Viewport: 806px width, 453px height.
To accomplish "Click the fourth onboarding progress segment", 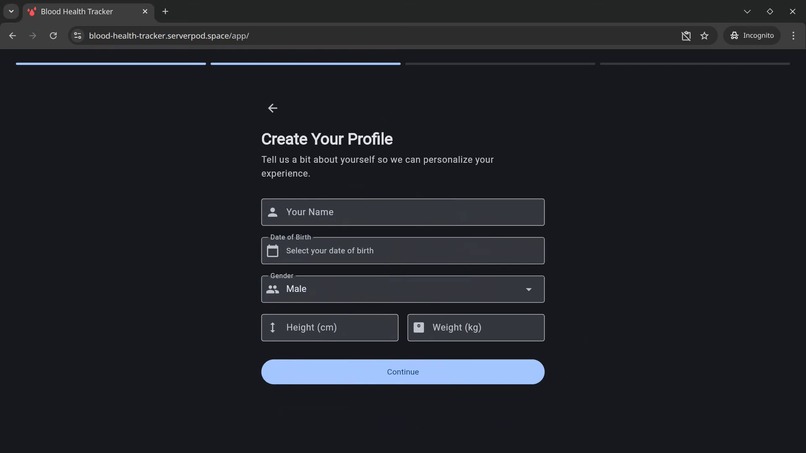I will pos(695,64).
